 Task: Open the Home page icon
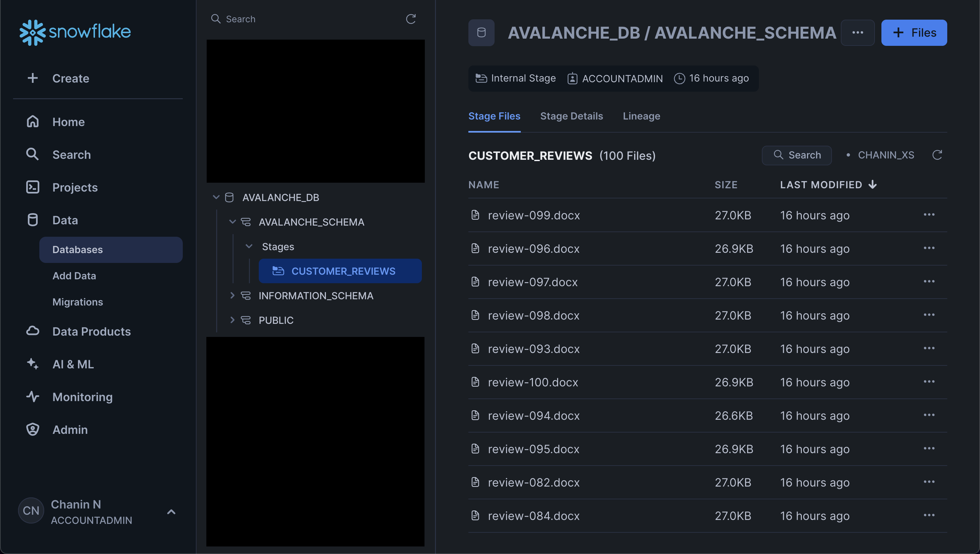(33, 122)
